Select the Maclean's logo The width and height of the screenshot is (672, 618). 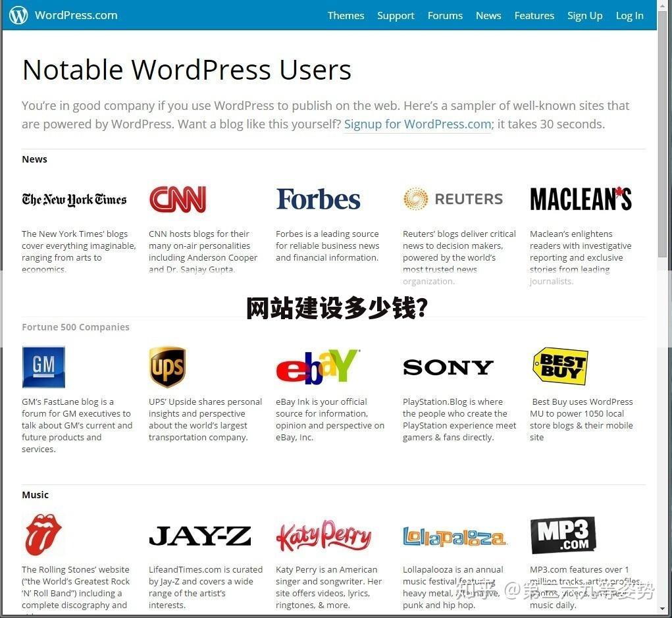(x=581, y=199)
